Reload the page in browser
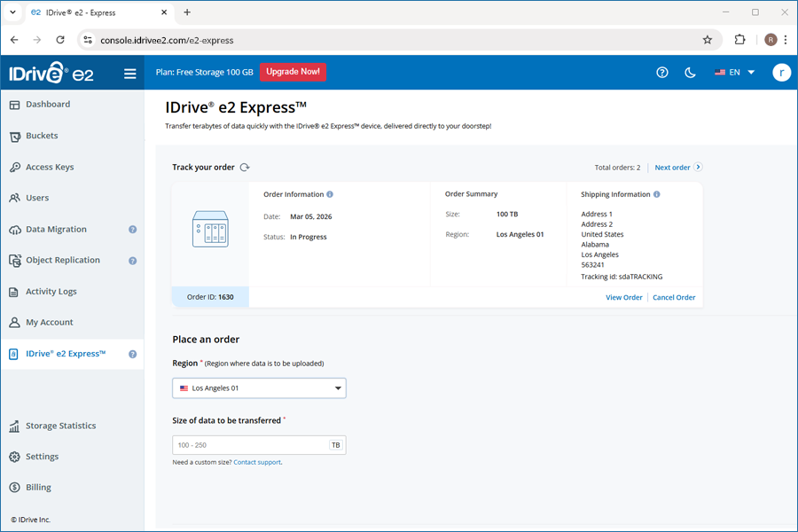Image resolution: width=798 pixels, height=532 pixels. point(60,40)
